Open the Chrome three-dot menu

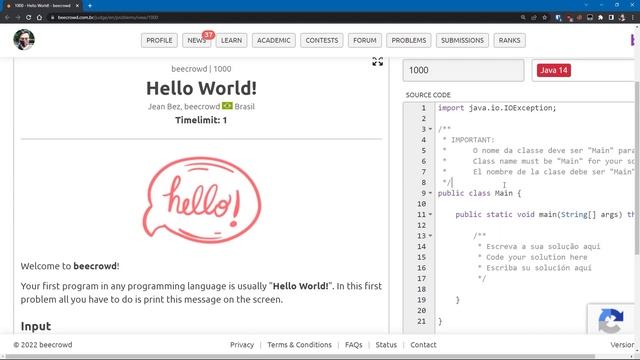(633, 18)
